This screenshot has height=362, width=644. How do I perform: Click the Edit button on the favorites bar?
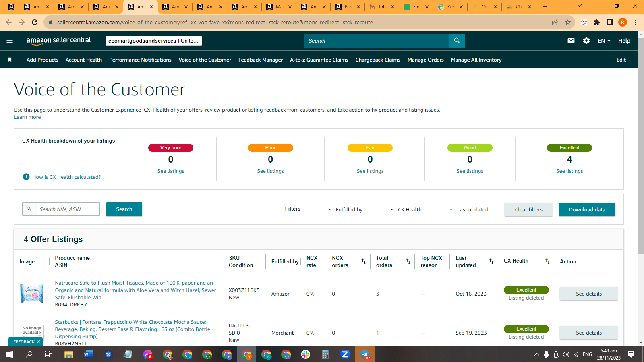pos(621,60)
